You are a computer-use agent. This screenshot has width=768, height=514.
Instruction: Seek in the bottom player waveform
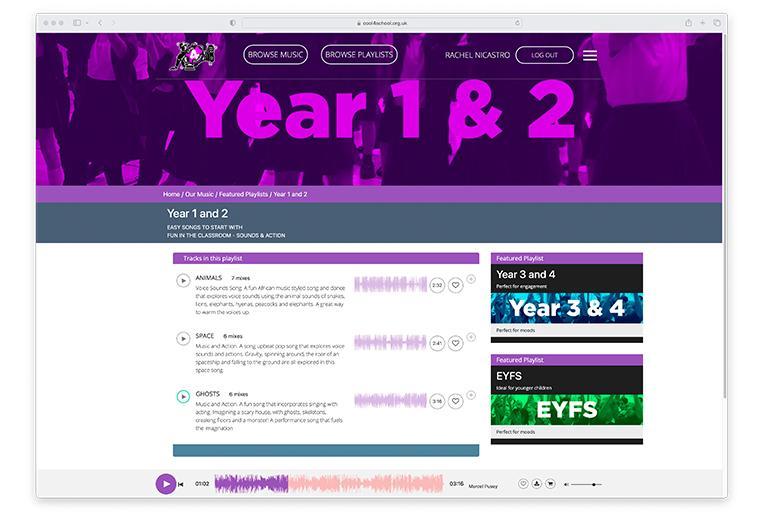pos(329,484)
